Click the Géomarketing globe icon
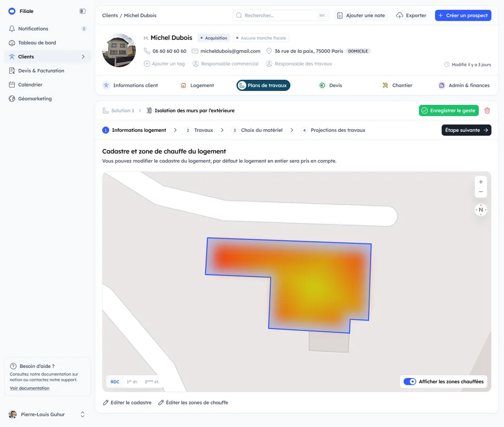This screenshot has width=504, height=427. click(12, 99)
